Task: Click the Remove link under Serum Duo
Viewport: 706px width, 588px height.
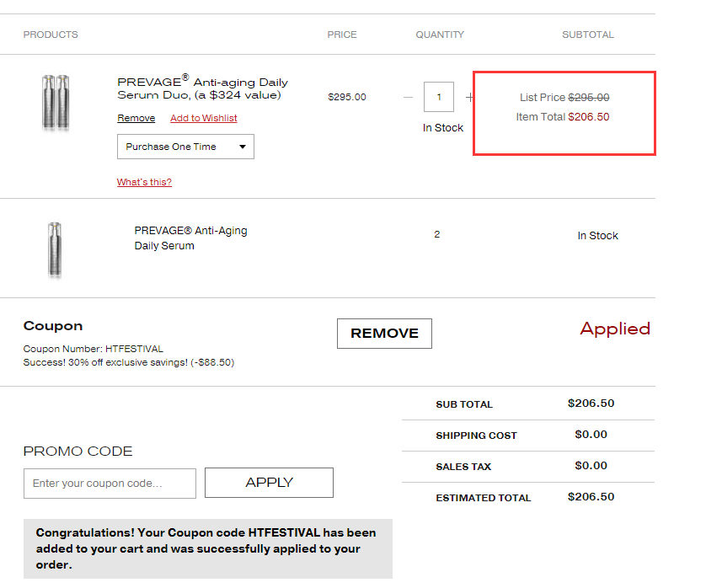Action: [x=136, y=118]
